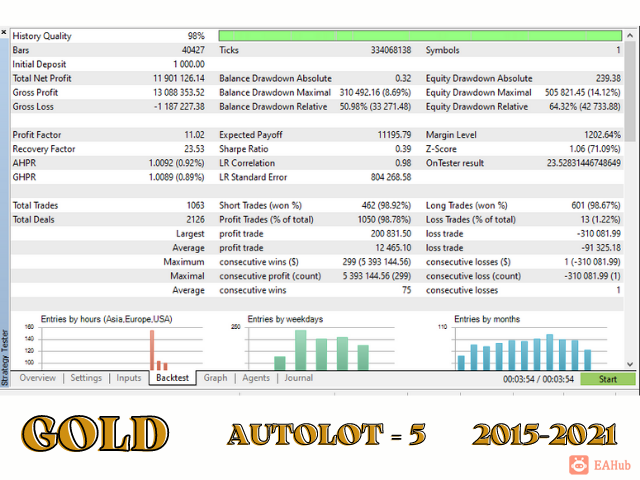Click the scrollbar down arrow

click(630, 364)
